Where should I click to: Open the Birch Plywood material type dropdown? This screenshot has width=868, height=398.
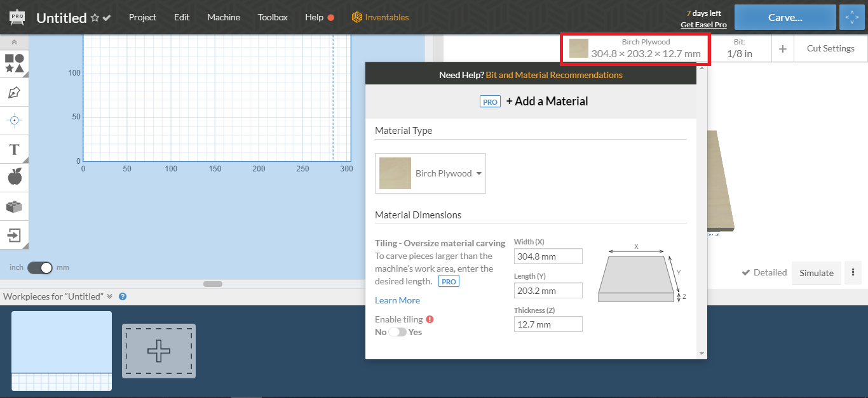[x=431, y=173]
